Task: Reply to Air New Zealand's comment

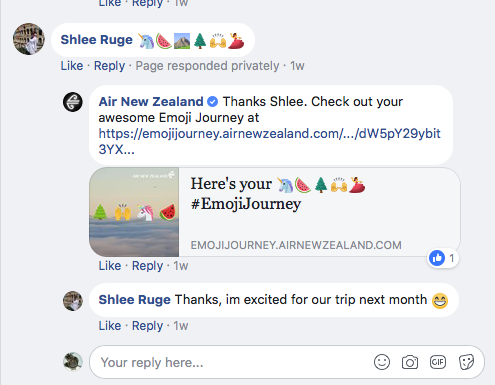Action: (x=147, y=266)
